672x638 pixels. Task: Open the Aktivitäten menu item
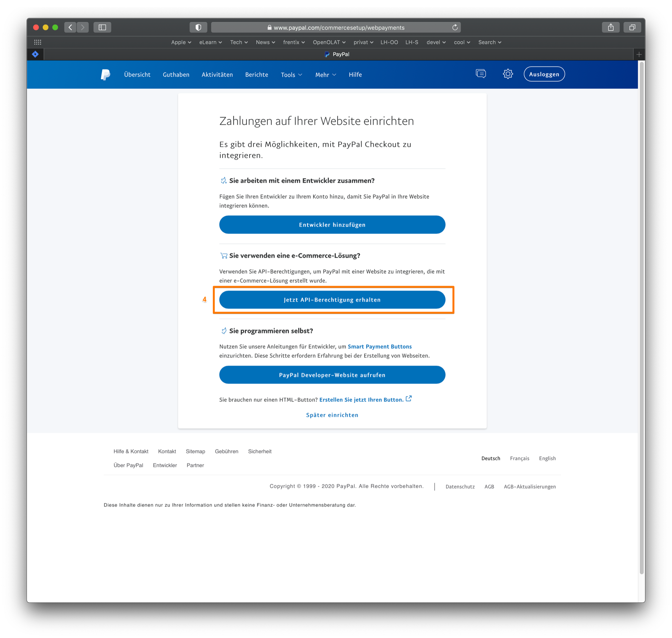217,74
